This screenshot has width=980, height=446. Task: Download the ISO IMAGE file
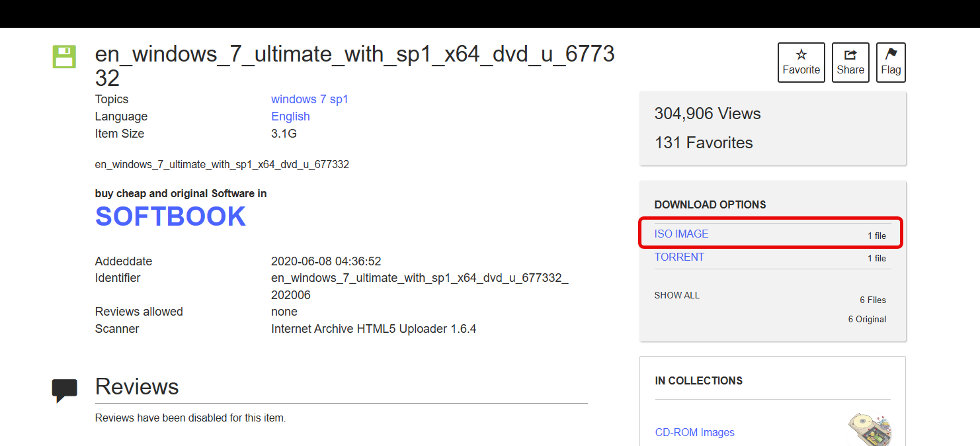681,234
